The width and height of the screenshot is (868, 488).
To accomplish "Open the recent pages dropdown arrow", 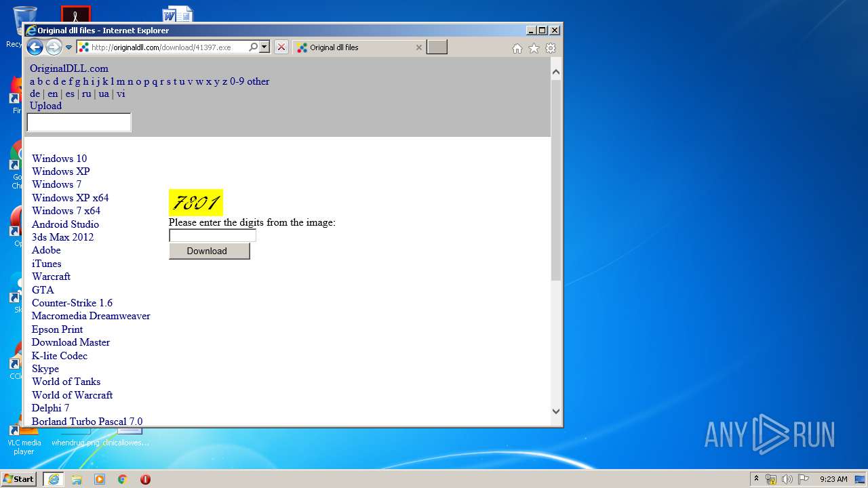I will click(68, 47).
